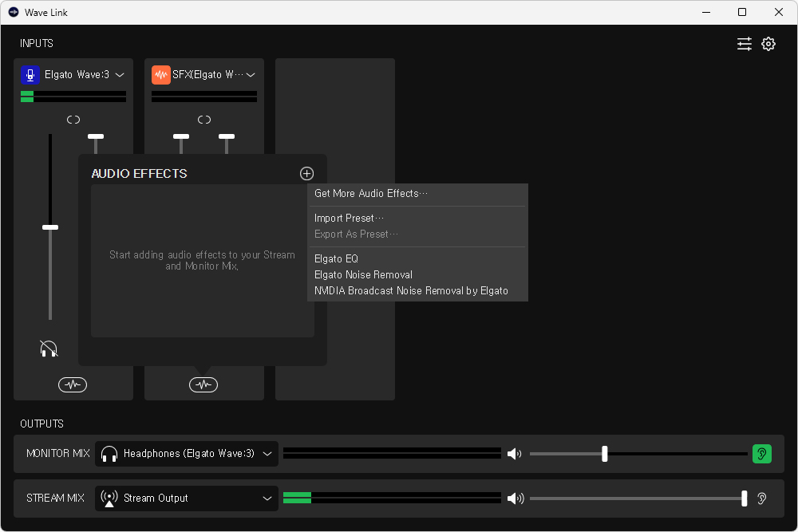798x532 pixels.
Task: Click the empty add-input channel slot
Action: point(335,229)
